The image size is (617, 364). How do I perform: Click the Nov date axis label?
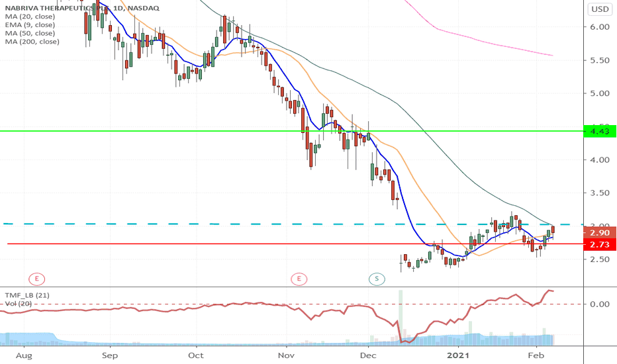coord(286,356)
